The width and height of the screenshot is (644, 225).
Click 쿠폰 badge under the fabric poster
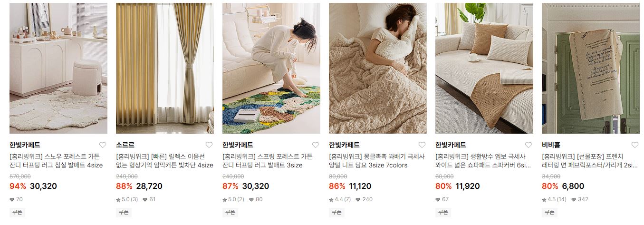point(549,212)
